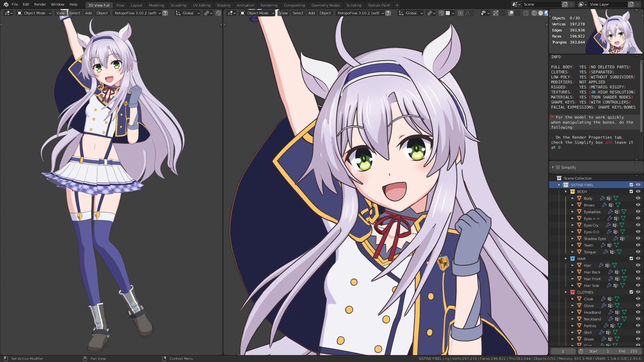
Task: Open the Object Mode dropdown in left viewport
Action: (34, 13)
